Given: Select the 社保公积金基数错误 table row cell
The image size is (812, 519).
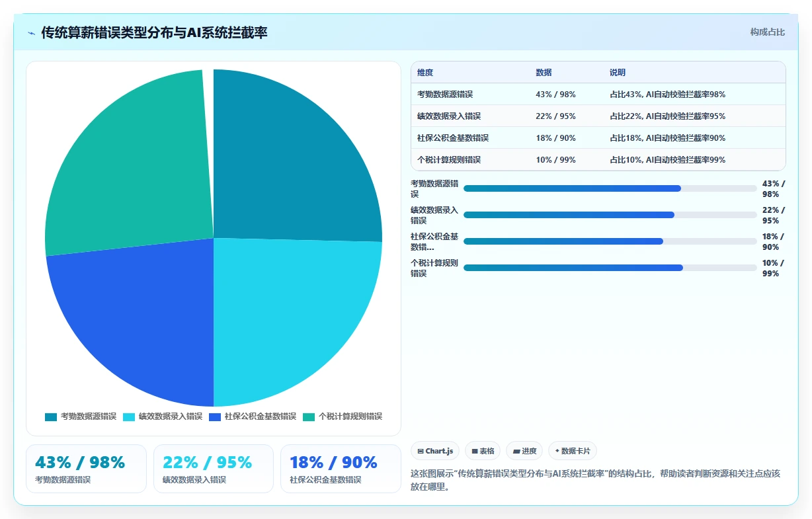Looking at the screenshot, I should pyautogui.click(x=453, y=138).
